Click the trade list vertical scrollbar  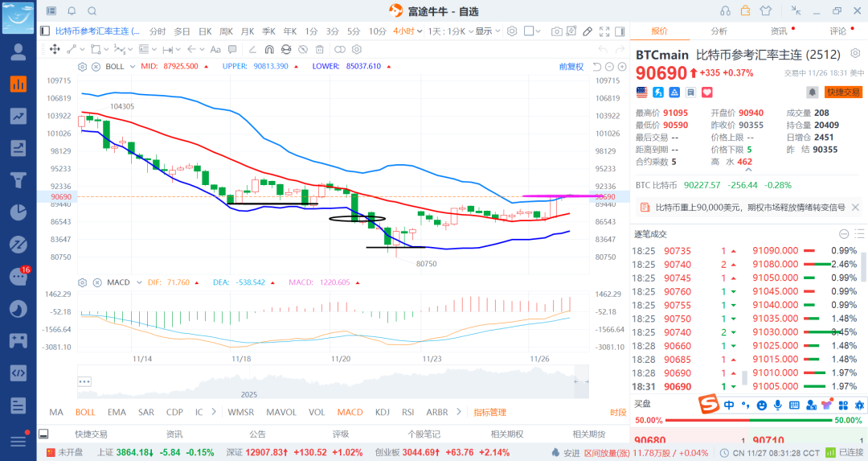point(862,266)
